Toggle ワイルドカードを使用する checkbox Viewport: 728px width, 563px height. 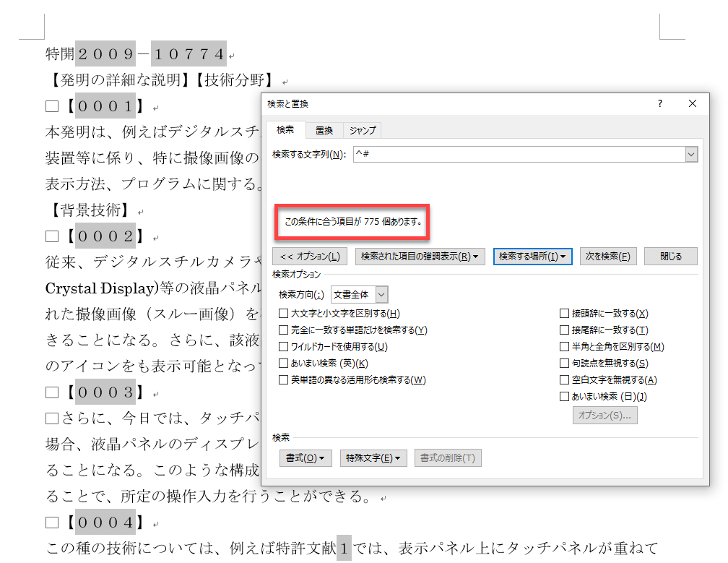[284, 347]
